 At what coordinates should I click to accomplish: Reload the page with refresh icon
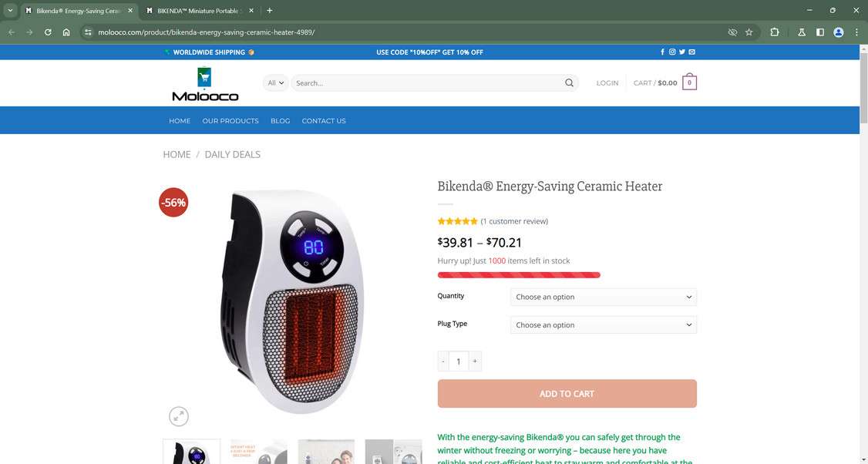48,32
